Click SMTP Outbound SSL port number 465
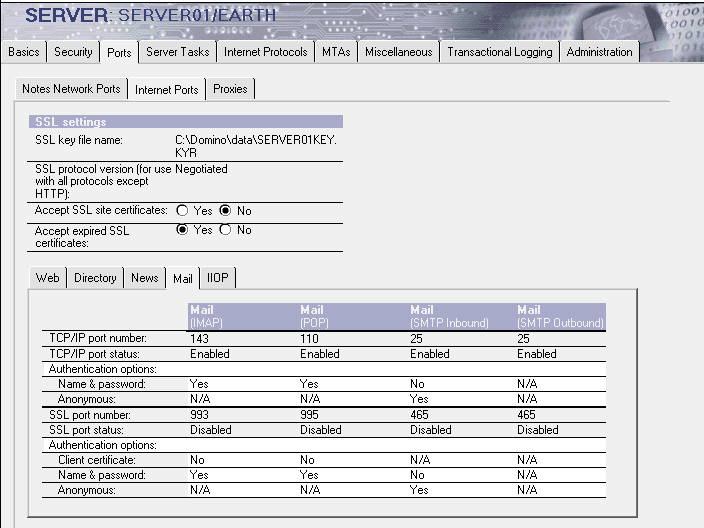The image size is (704, 528). pos(526,414)
